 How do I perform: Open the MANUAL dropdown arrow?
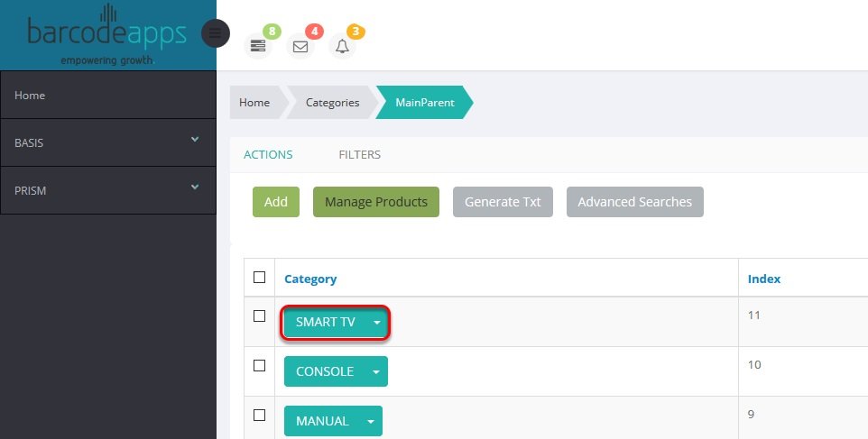coord(371,421)
